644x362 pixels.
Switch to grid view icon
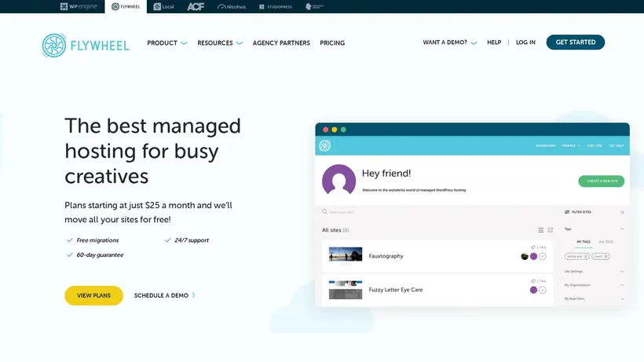551,230
